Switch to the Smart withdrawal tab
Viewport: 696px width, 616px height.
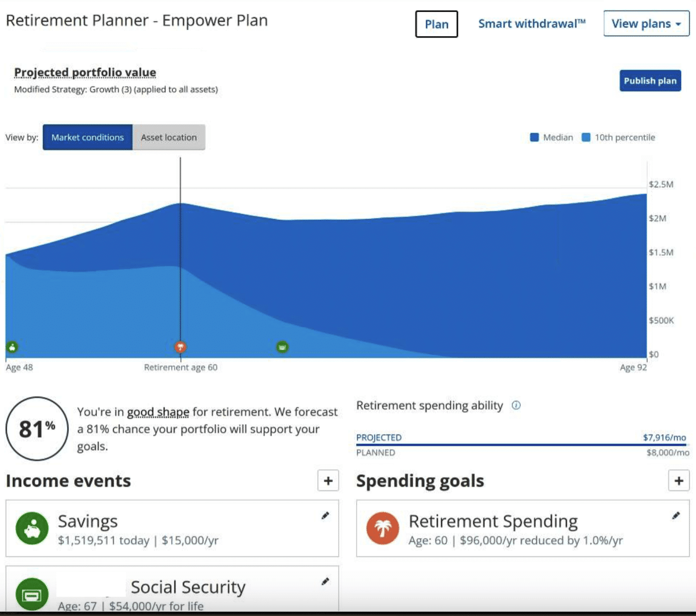(x=531, y=24)
